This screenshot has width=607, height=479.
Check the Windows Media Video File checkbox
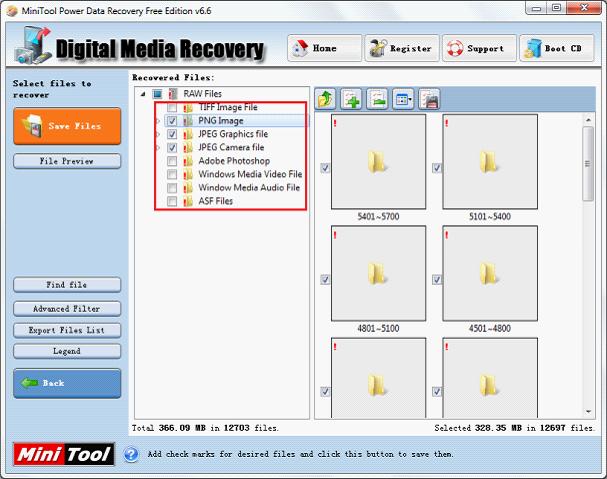[x=172, y=174]
